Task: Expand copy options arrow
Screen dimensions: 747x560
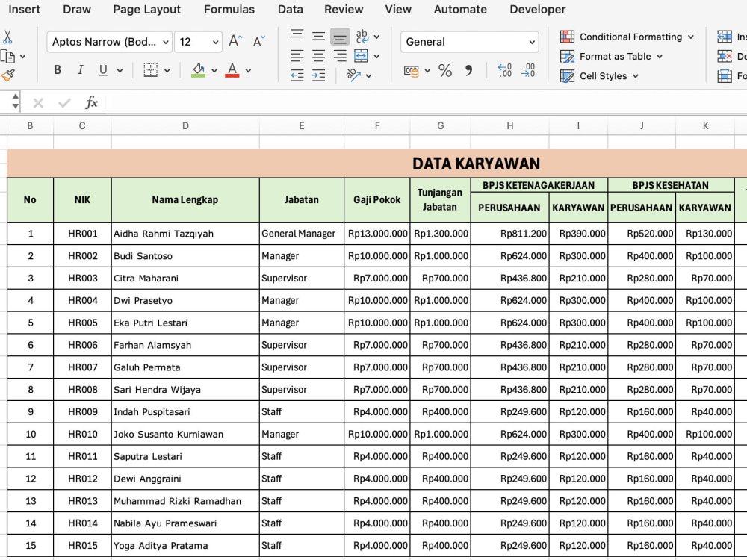Action: pos(22,57)
